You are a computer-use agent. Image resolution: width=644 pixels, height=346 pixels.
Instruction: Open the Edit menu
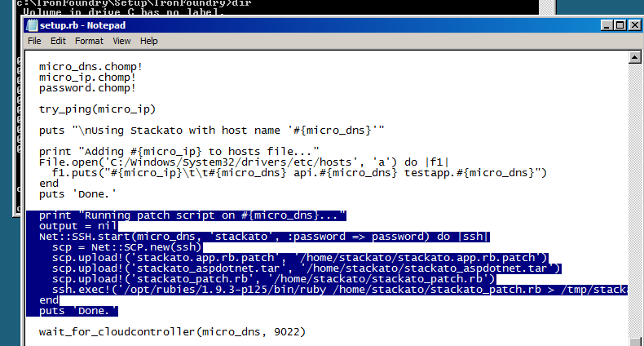tap(58, 41)
